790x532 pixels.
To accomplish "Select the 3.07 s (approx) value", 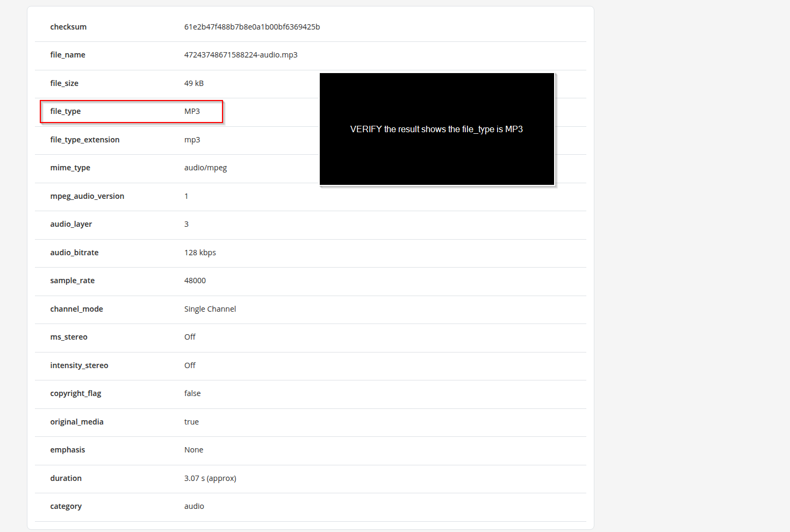I will (210, 478).
